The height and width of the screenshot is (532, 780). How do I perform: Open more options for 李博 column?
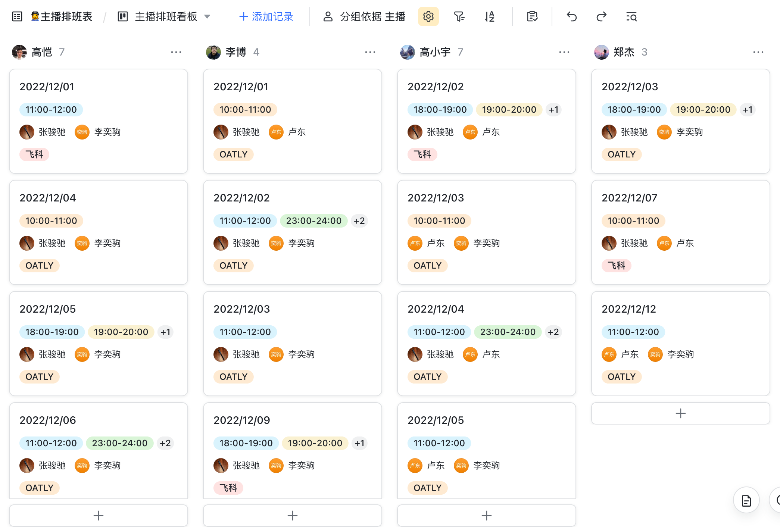[370, 52]
